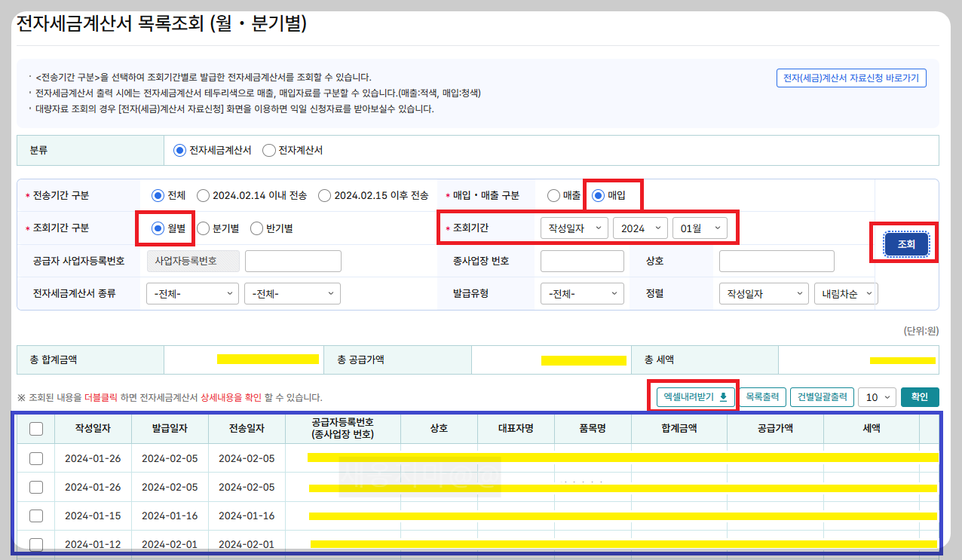Click the 공급자 사업자등록번호 input field

pos(293,261)
